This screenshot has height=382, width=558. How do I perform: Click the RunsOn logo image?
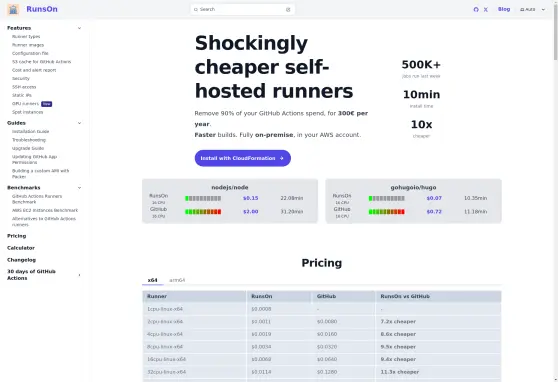coord(14,10)
